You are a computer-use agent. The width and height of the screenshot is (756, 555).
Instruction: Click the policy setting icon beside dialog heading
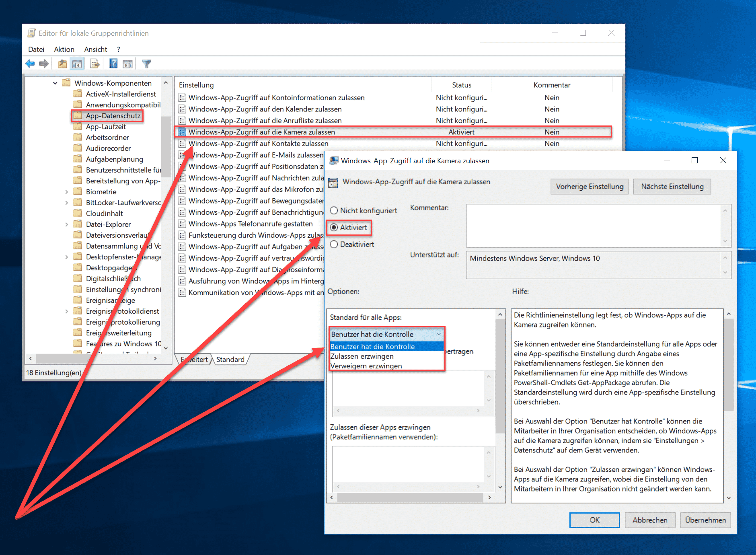[x=333, y=183]
